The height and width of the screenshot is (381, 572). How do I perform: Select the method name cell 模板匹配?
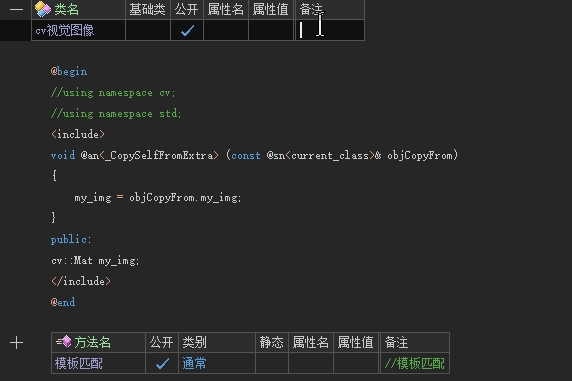click(x=98, y=363)
